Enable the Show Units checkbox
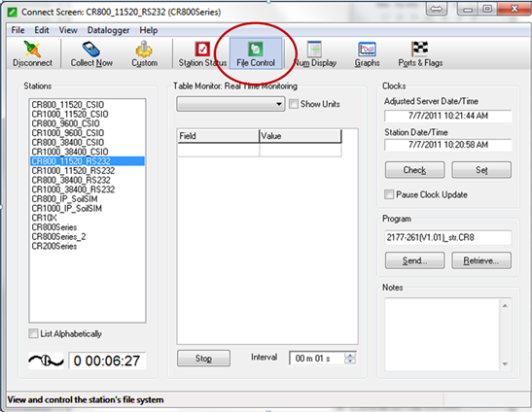 293,104
